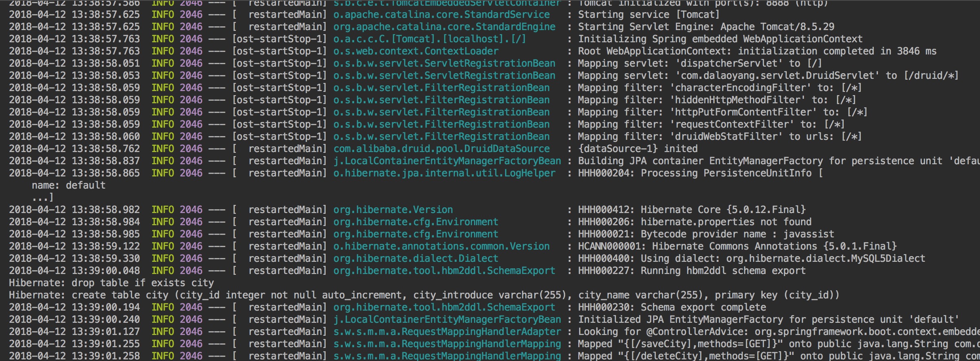Click the org.hibernate.dialect.Dialect logger name
The height and width of the screenshot is (361, 980).
click(416, 259)
